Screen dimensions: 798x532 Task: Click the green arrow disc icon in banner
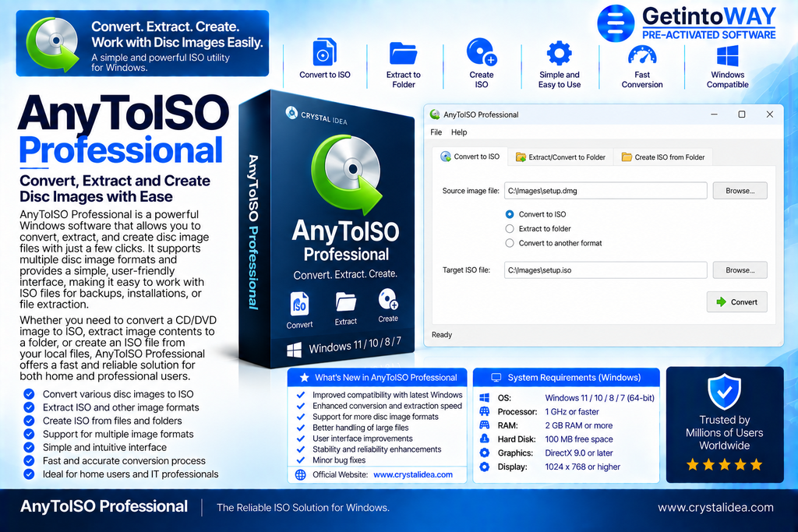52,44
